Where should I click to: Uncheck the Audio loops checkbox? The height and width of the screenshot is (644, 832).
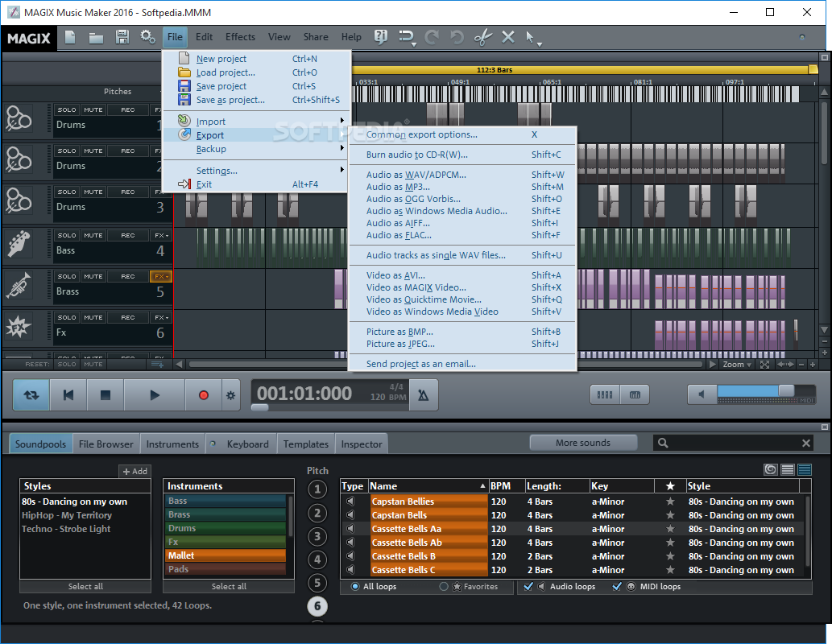(x=528, y=587)
